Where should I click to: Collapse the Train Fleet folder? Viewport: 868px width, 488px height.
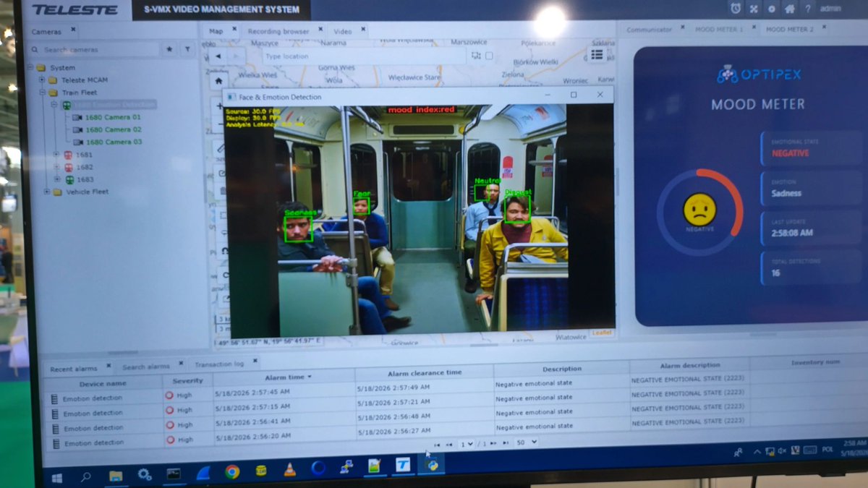[42, 93]
